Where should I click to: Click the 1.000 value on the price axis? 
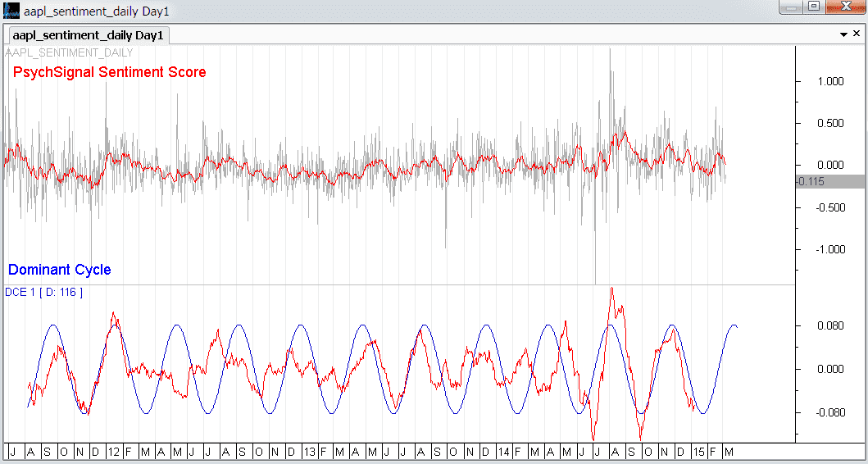(830, 81)
